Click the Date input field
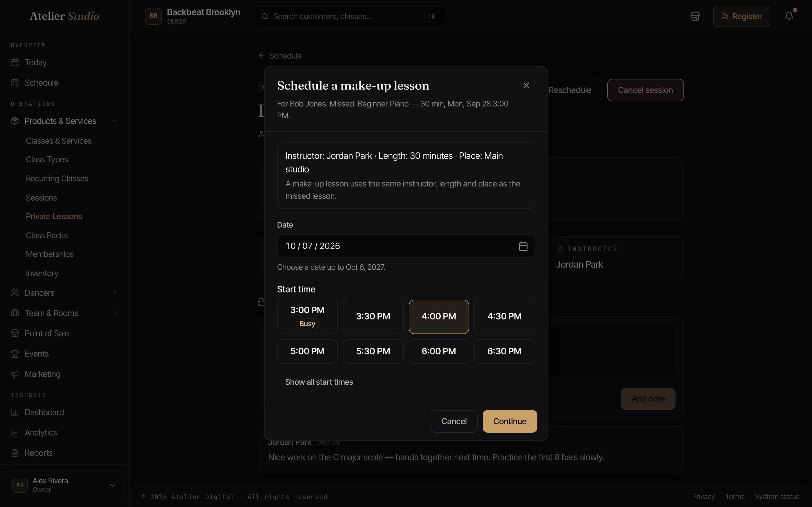Screen dimensions: 812x507 [x=406, y=246]
